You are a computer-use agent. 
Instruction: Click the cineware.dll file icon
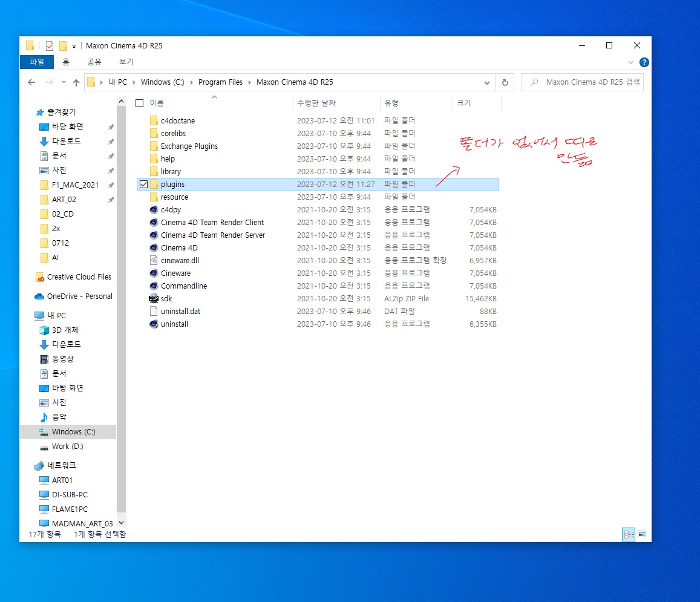(154, 260)
